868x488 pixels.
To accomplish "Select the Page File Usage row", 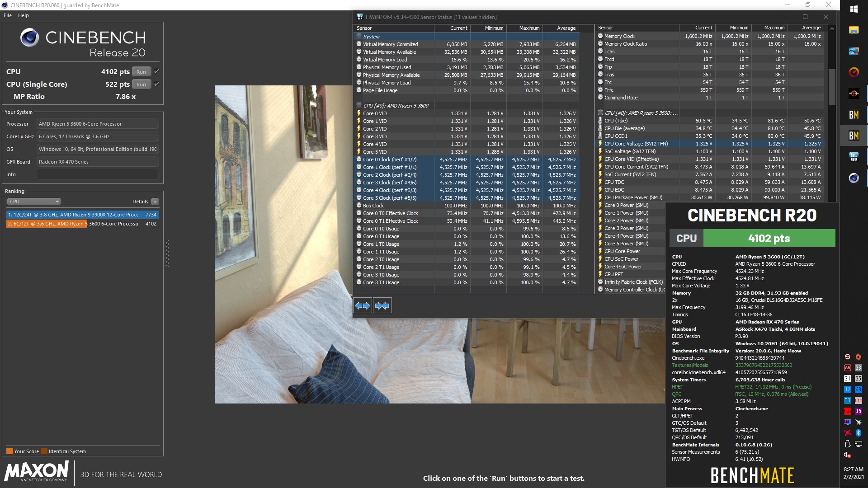I will click(466, 90).
